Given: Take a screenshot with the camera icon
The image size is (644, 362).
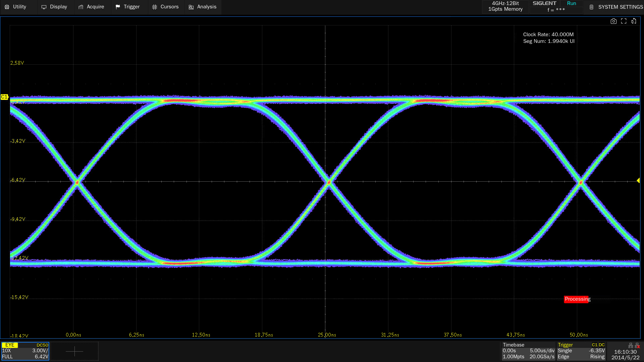Looking at the screenshot, I should 613,21.
